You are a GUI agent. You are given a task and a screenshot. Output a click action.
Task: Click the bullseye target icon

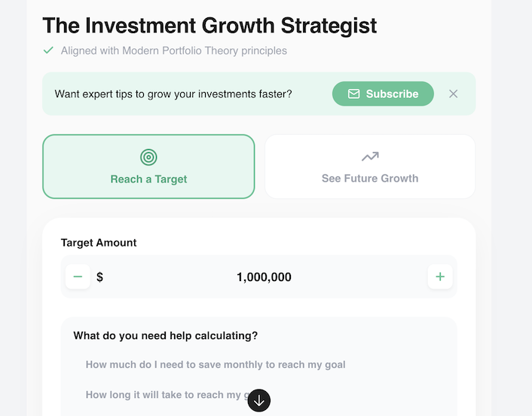click(148, 157)
